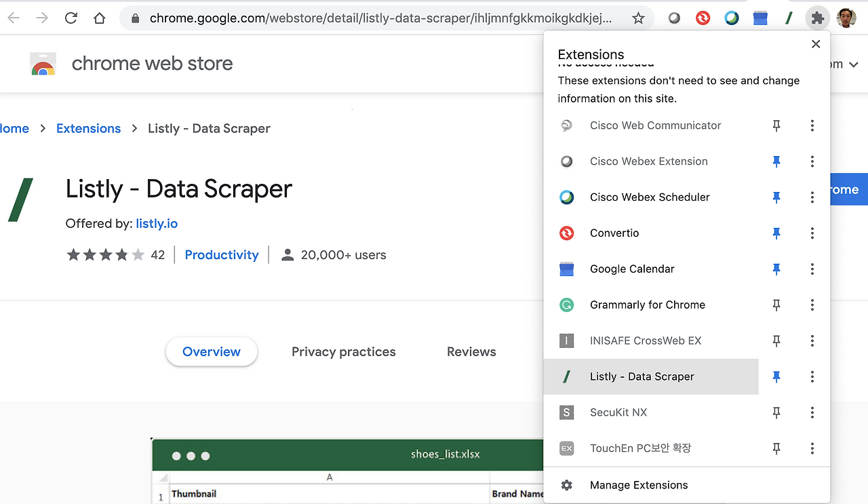
Task: Toggle the Extensions puzzle-piece toolbar button
Action: click(x=817, y=18)
